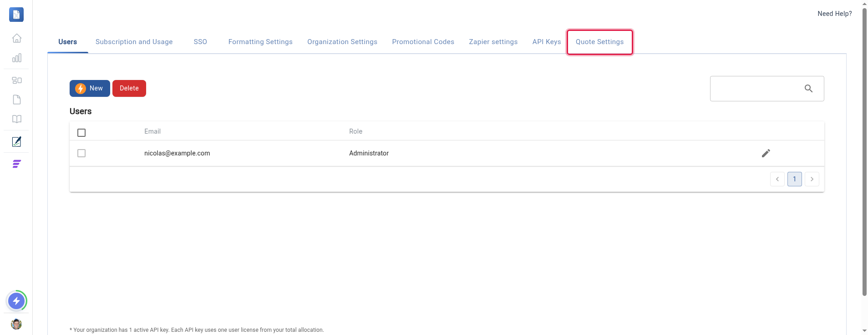This screenshot has width=868, height=335.
Task: Click the lightning bolt progress badge
Action: 16,301
